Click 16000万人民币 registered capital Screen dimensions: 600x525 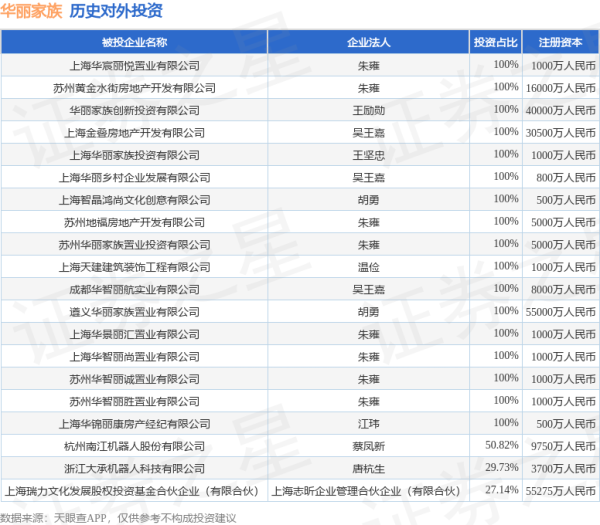pyautogui.click(x=561, y=88)
